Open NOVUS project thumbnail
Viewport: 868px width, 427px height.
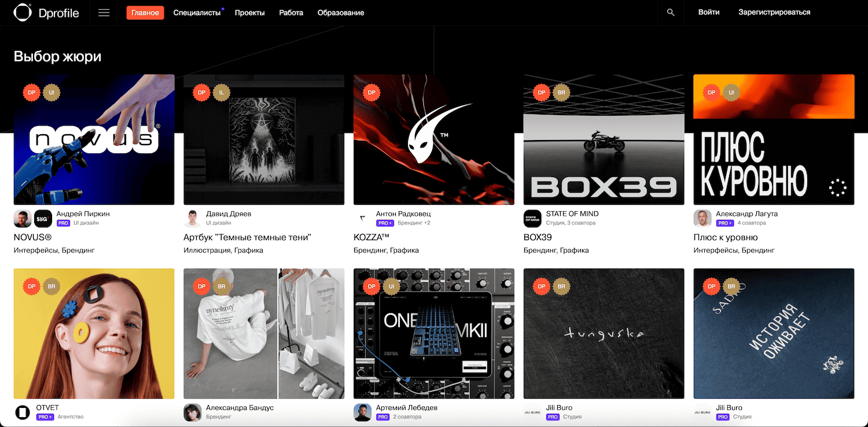94,139
